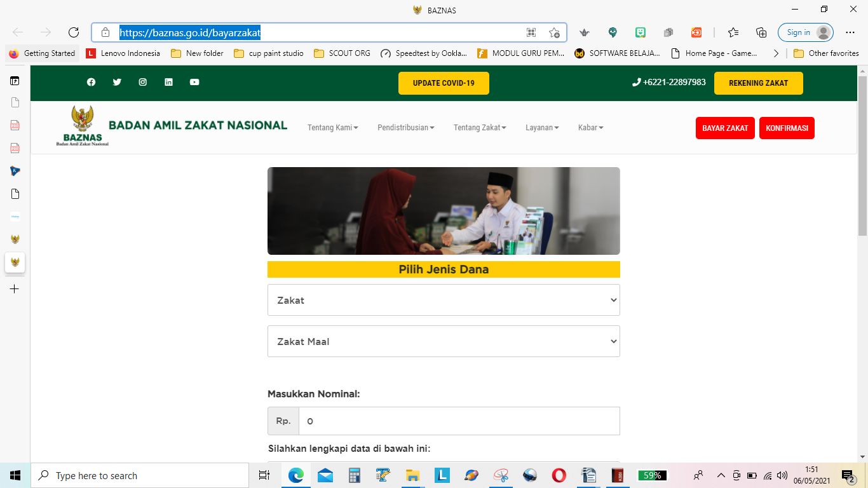Open Speedtest by Ookla bookmark

tap(424, 53)
